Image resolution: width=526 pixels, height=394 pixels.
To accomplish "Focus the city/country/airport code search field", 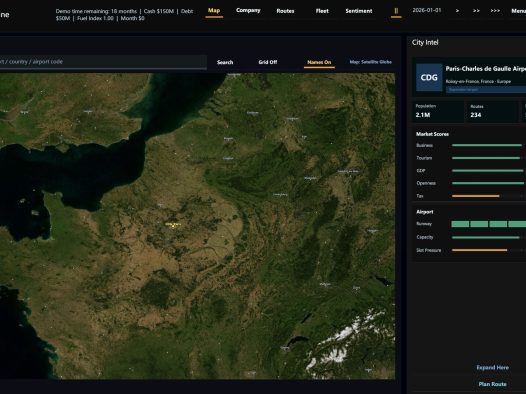I will point(102,62).
